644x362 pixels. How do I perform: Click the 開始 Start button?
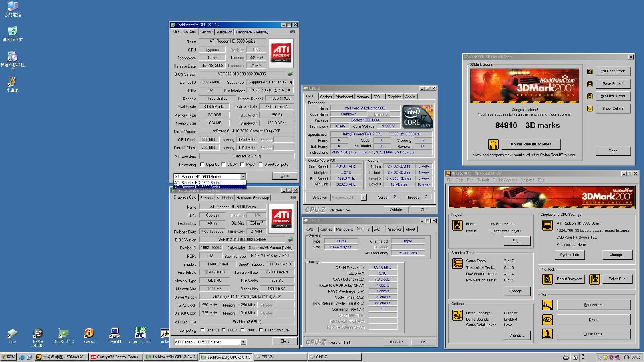[x=8, y=357]
